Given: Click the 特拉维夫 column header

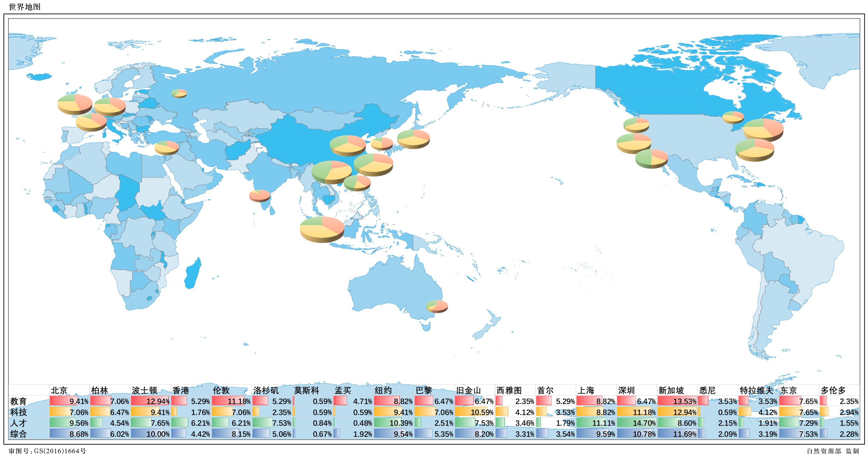Looking at the screenshot, I should pyautogui.click(x=756, y=390).
